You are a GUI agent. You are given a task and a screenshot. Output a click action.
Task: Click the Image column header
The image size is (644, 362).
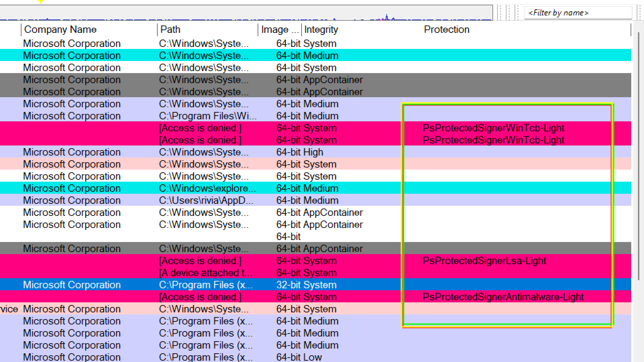[x=279, y=29]
